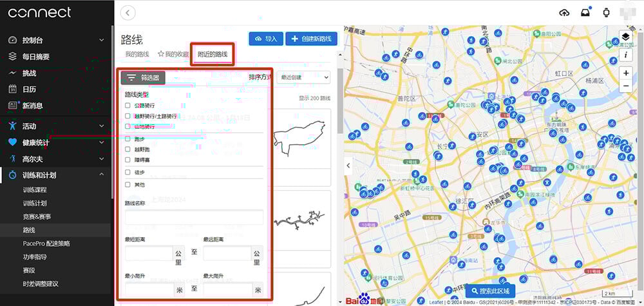644x306 pixels.
Task: Click the 训练和计划 stopwatch icon
Action: coord(12,175)
